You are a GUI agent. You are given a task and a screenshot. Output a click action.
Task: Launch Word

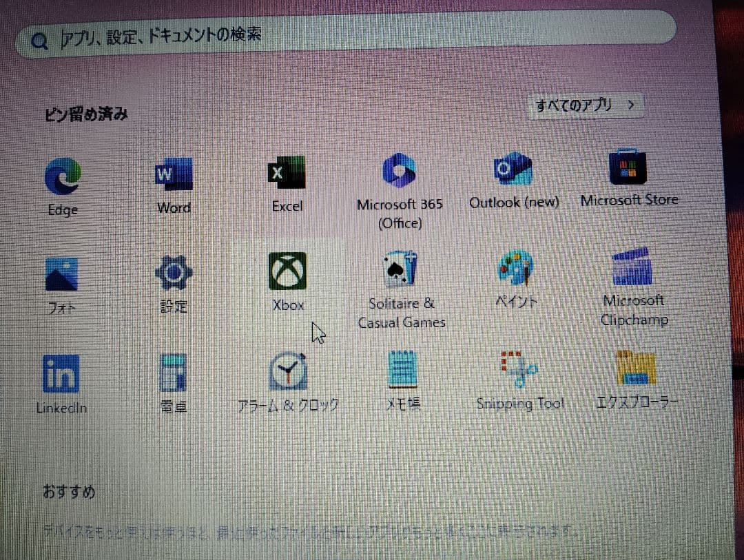(x=174, y=174)
